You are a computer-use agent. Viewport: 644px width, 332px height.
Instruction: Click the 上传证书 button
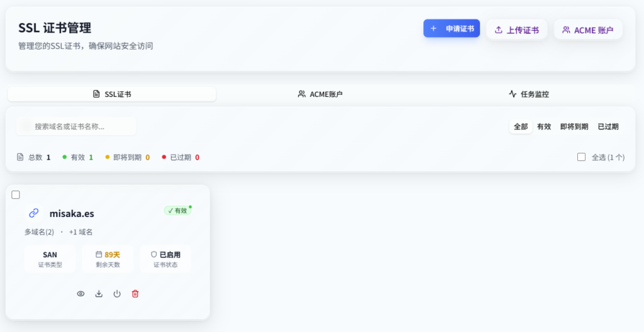[516, 30]
